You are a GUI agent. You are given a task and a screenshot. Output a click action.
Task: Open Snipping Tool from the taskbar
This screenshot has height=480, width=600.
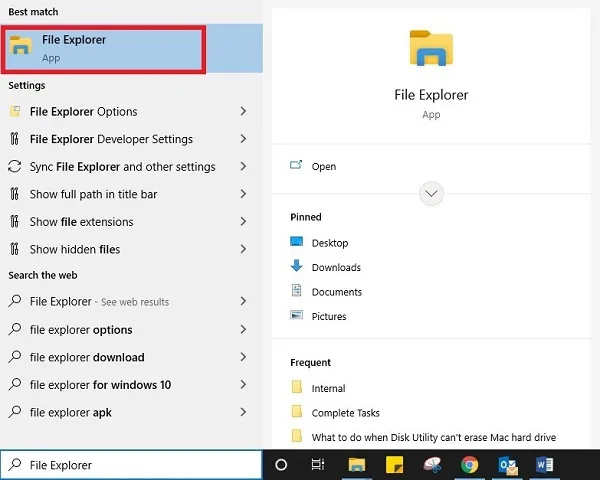[x=432, y=465]
